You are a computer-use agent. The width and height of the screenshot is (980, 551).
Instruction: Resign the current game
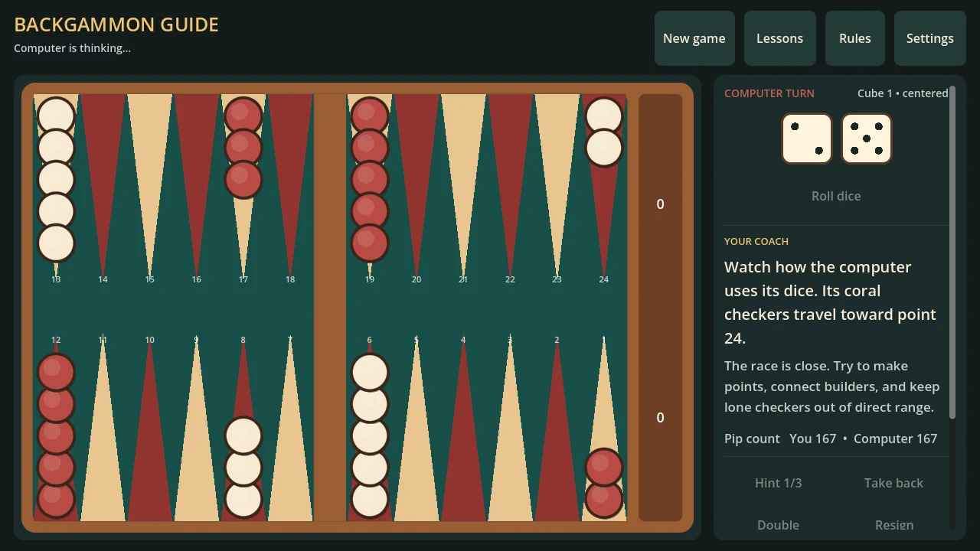(893, 525)
